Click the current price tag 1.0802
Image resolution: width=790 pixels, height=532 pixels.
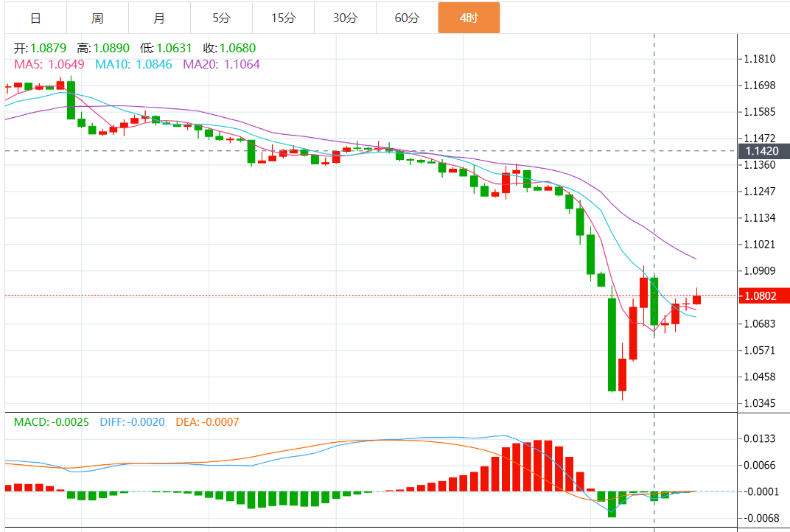(x=763, y=295)
